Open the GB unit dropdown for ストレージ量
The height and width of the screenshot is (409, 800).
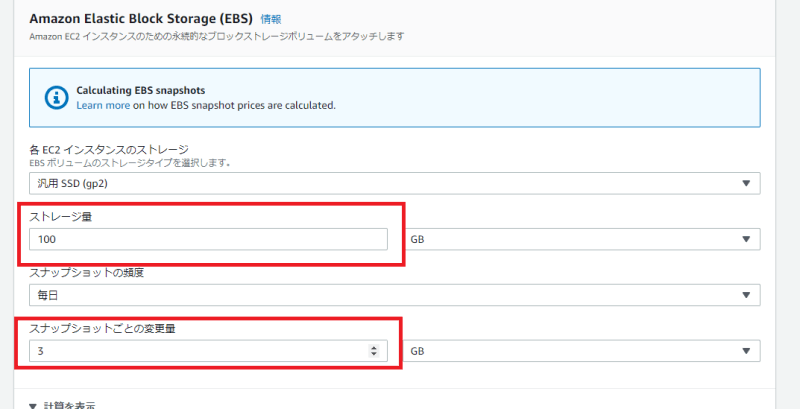click(x=582, y=239)
